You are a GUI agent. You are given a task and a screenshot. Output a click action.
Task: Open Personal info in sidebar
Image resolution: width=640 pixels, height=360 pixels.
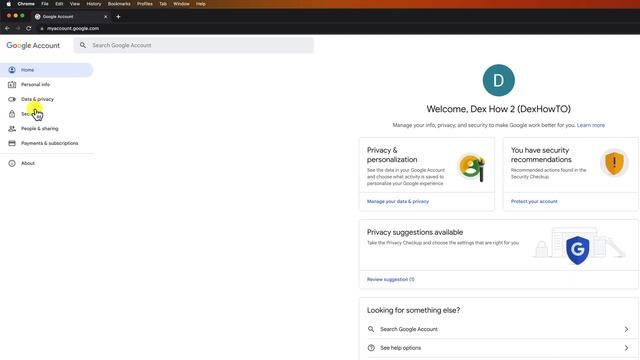pos(35,84)
